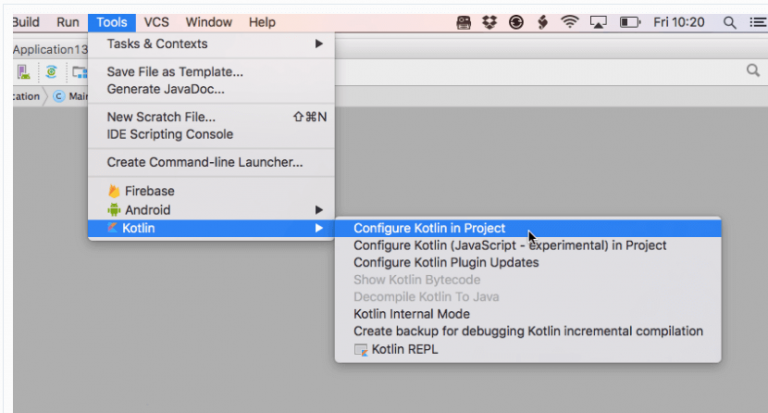The image size is (768, 413).
Task: Click the Kotlin logo icon in Tools menu
Action: point(114,229)
